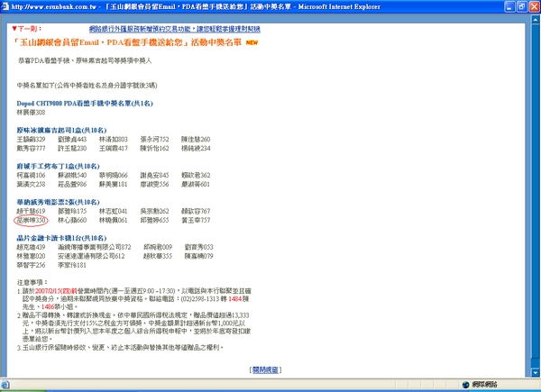Click the winner entry ending in 757
The image size is (541, 392).
click(196, 220)
